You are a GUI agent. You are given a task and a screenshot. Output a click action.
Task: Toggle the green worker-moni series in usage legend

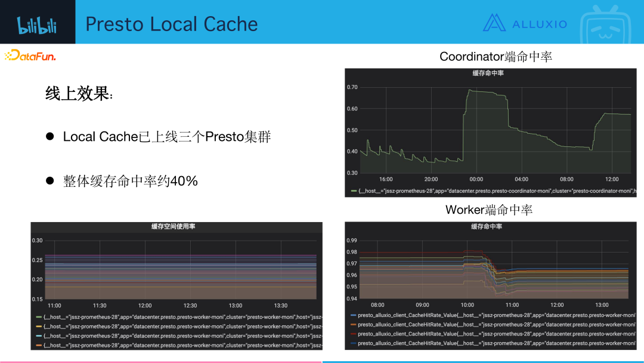[x=179, y=317]
